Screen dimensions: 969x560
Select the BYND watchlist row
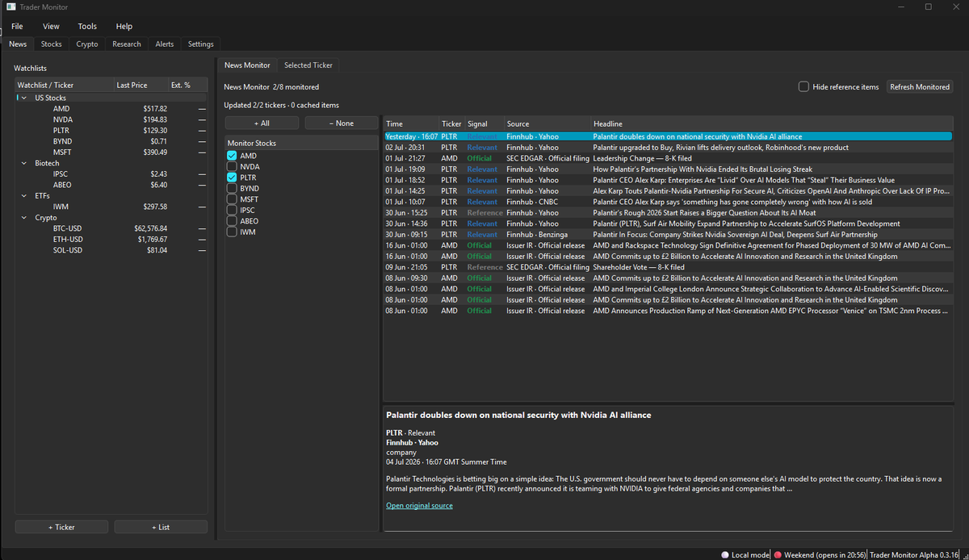(111, 141)
